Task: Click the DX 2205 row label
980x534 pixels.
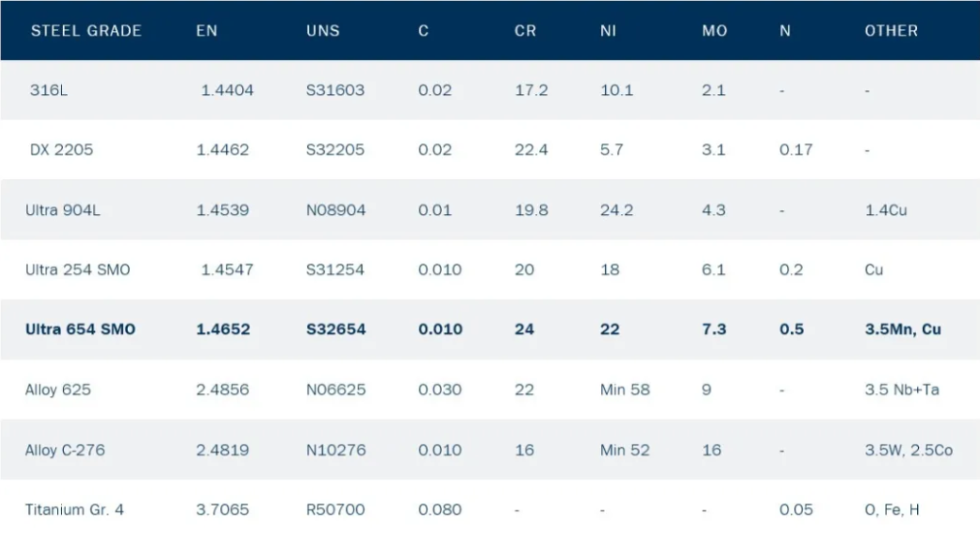Action: [x=62, y=150]
